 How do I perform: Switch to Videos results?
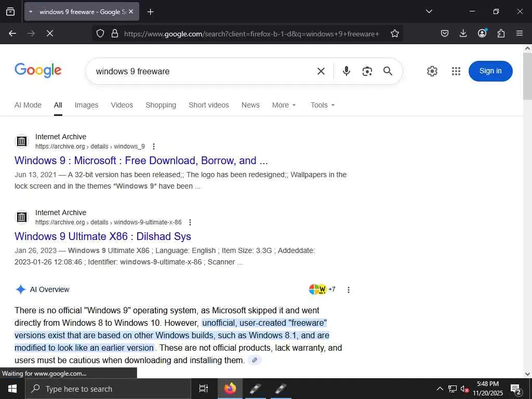tap(122, 105)
